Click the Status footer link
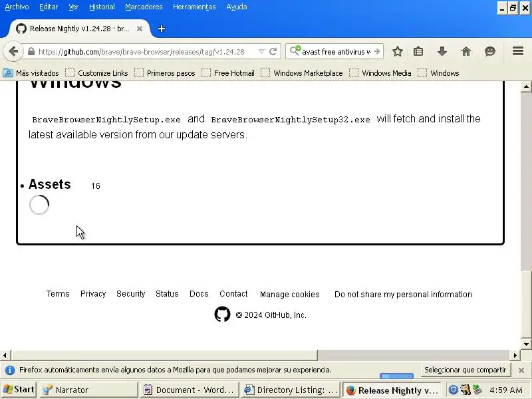Viewport: 532px width, 399px height. (x=167, y=294)
